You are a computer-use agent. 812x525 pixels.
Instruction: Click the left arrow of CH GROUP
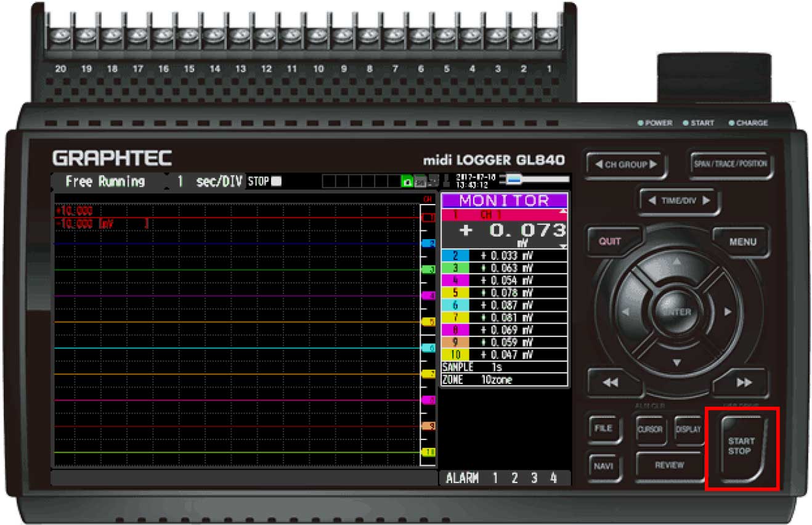point(598,165)
